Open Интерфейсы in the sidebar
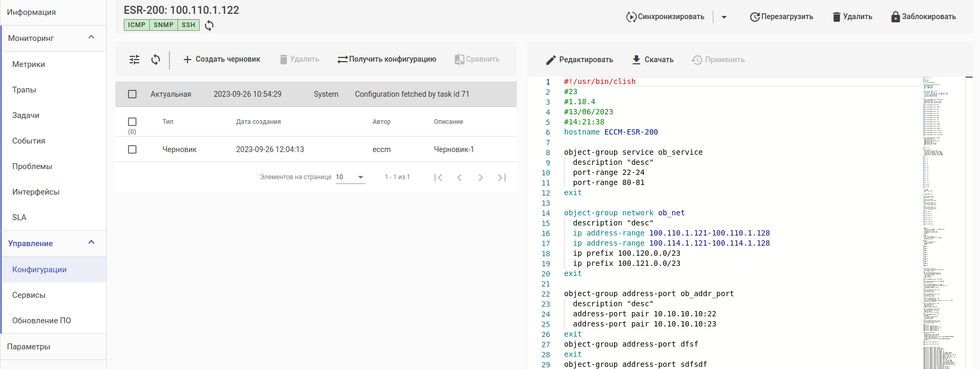 pyautogui.click(x=36, y=192)
